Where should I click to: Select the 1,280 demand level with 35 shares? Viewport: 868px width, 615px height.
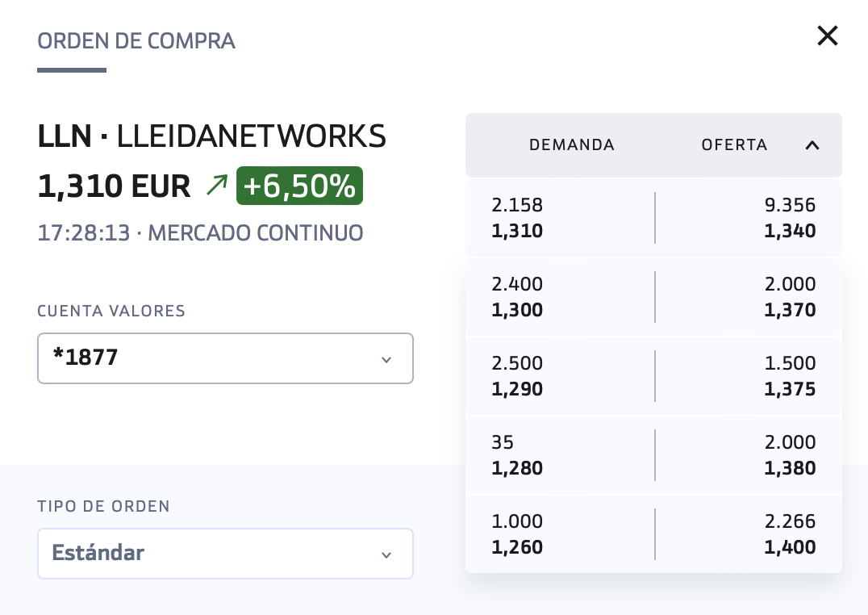pyautogui.click(x=560, y=455)
